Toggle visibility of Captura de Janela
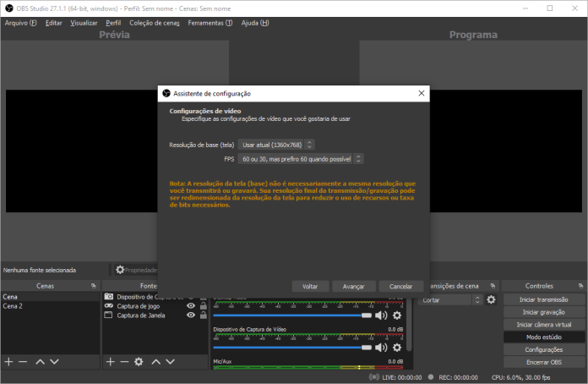Image resolution: width=588 pixels, height=384 pixels. click(191, 315)
